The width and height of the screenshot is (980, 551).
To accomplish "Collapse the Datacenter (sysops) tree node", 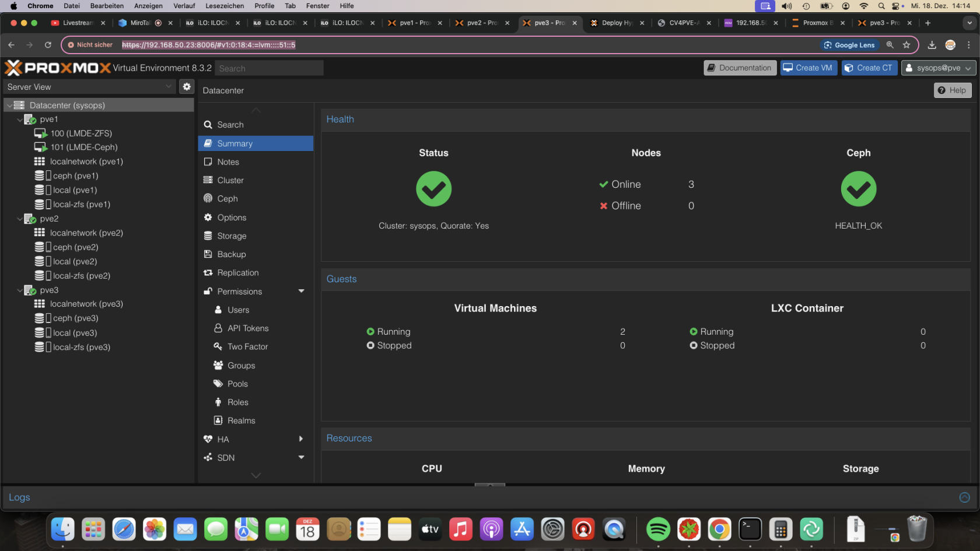I will click(x=10, y=105).
